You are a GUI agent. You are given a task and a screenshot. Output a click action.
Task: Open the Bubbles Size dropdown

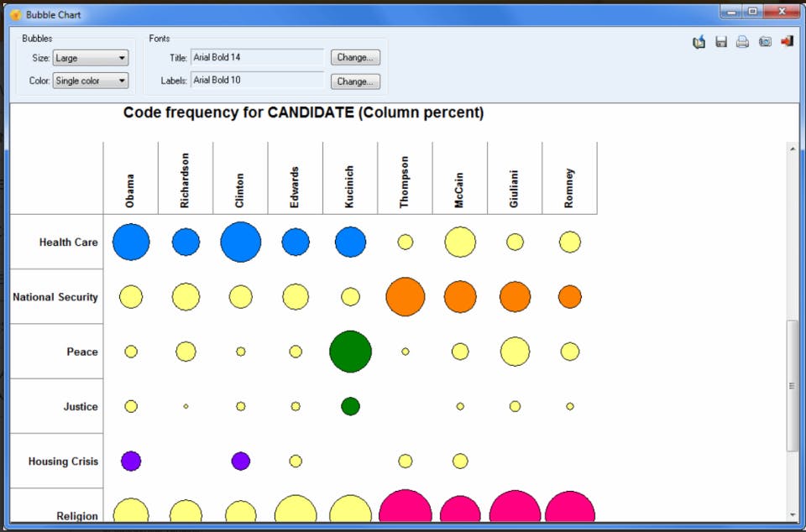[x=91, y=58]
